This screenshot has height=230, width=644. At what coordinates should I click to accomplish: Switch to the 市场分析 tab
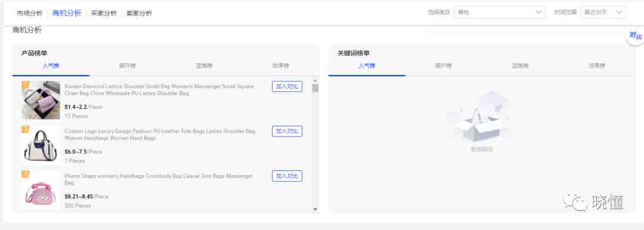click(x=30, y=13)
